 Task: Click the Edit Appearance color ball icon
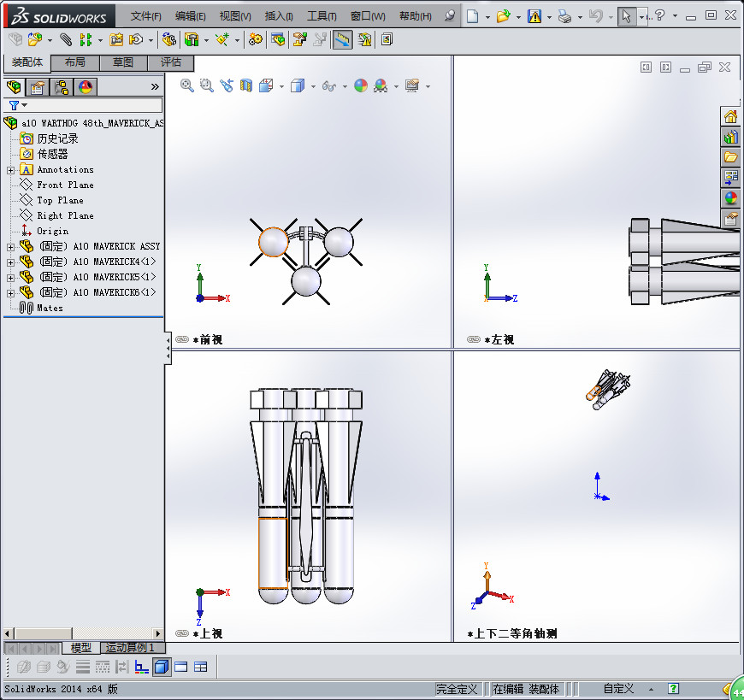pos(361,85)
